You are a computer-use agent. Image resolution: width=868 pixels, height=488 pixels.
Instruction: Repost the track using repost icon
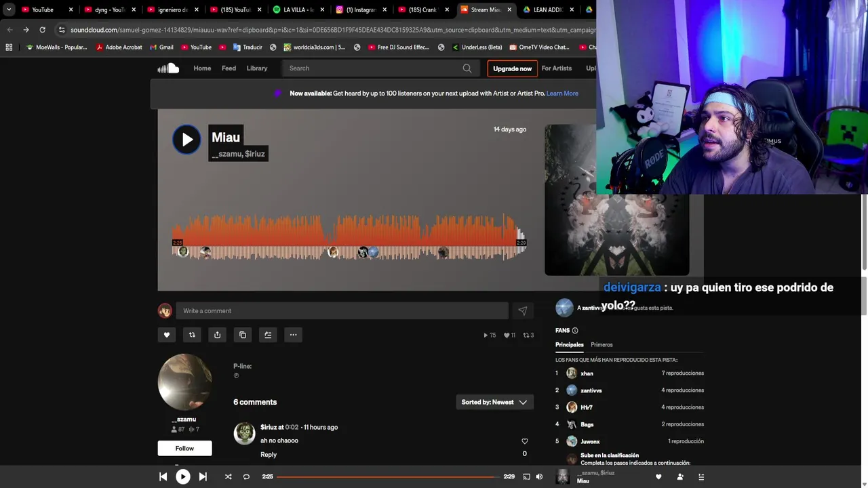tap(192, 335)
